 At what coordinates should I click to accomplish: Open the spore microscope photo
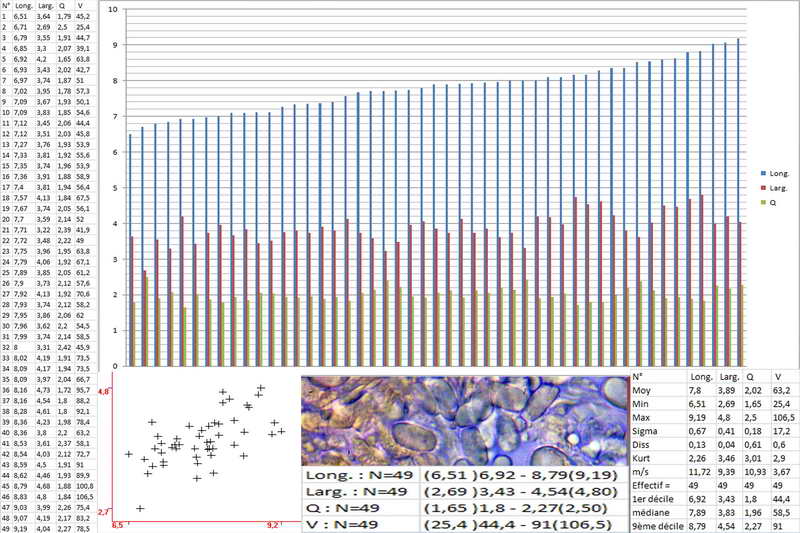coord(465,421)
